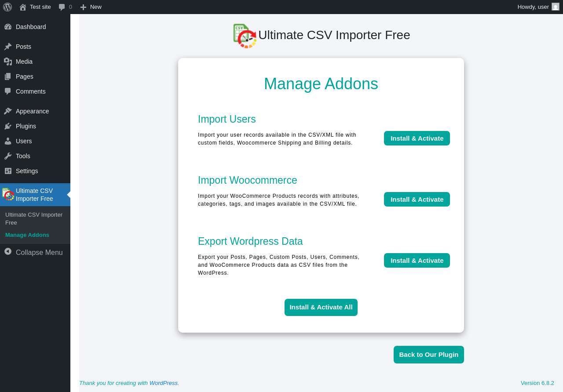
Task: Click the Test site home icon
Action: coord(23,7)
